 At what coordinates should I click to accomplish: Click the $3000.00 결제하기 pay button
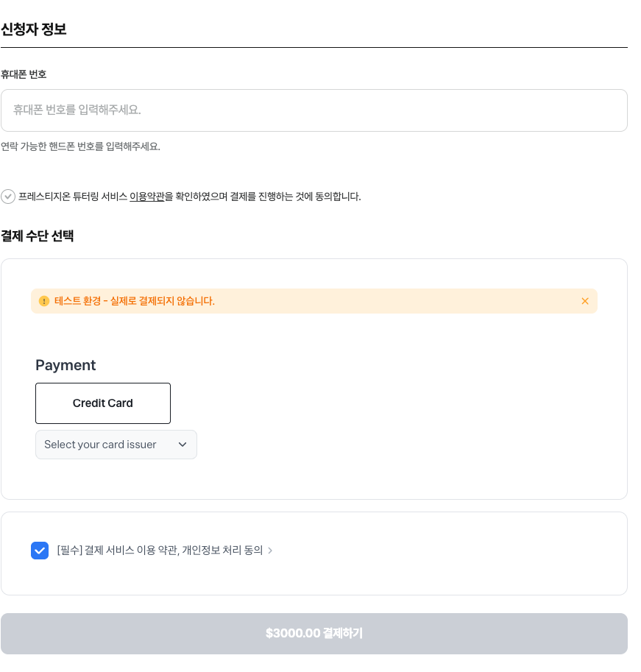coord(314,634)
